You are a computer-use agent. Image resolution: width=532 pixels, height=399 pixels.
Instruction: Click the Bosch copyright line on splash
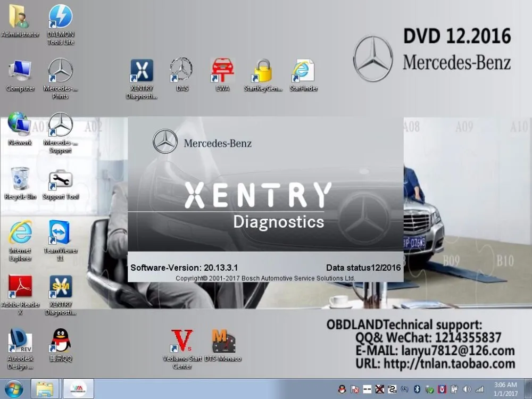click(265, 278)
